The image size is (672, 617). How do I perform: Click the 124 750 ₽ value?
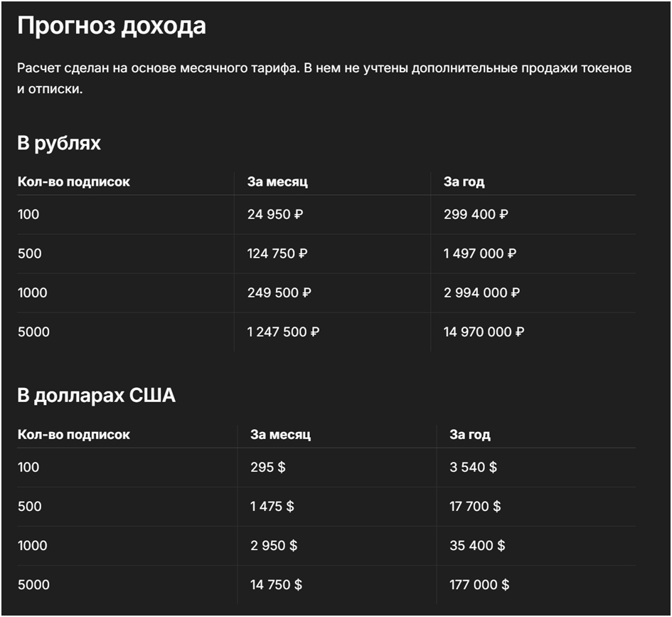[277, 253]
